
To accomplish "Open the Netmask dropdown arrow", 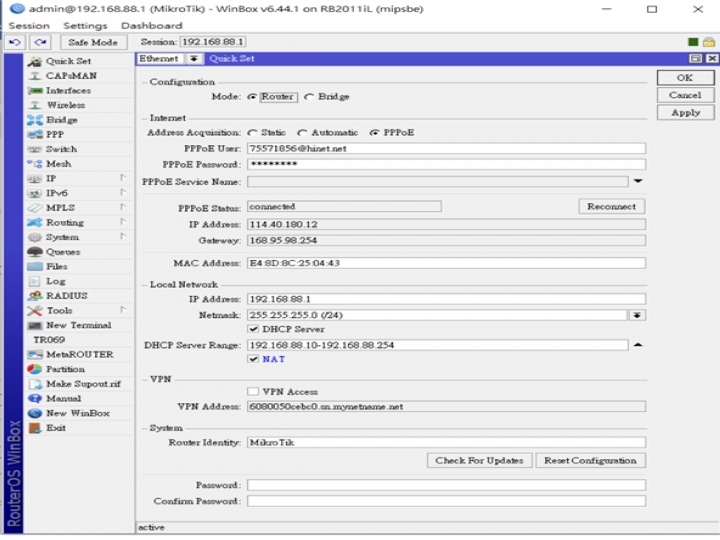I will click(x=637, y=315).
